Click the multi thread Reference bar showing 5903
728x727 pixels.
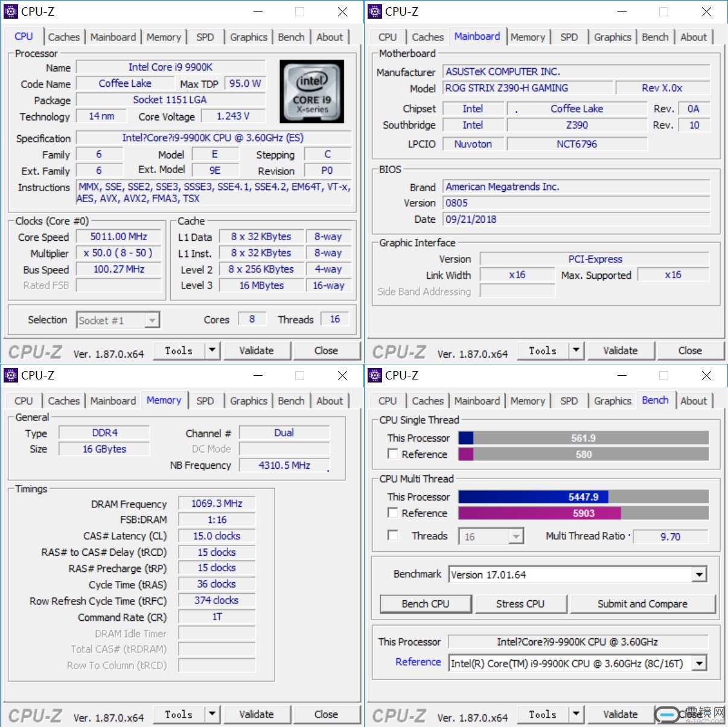[x=584, y=513]
